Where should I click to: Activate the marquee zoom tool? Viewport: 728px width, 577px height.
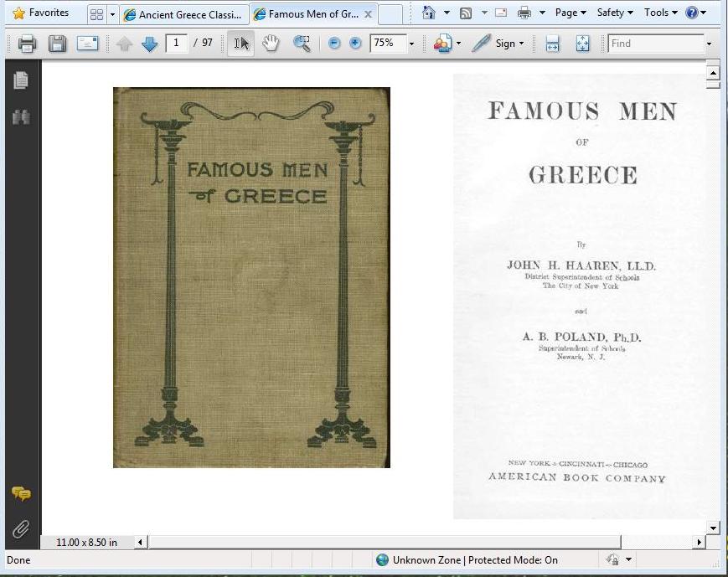[302, 44]
